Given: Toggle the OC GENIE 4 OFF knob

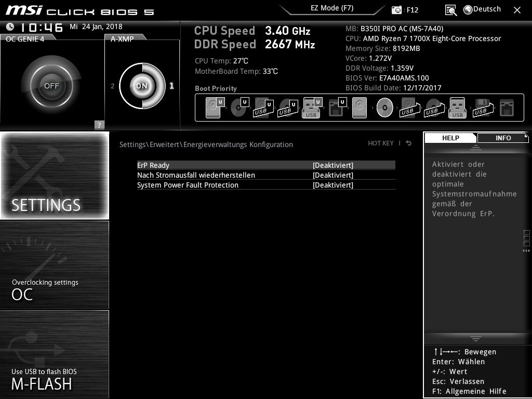Looking at the screenshot, I should [x=51, y=86].
